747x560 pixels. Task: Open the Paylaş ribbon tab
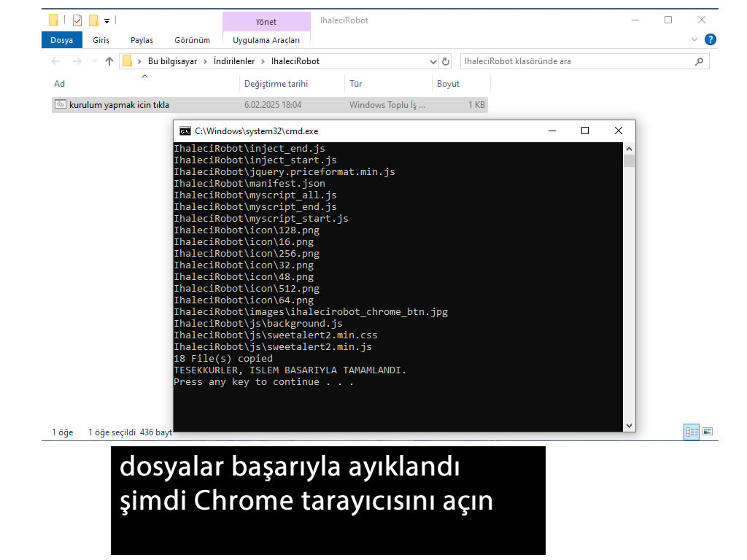tap(142, 40)
